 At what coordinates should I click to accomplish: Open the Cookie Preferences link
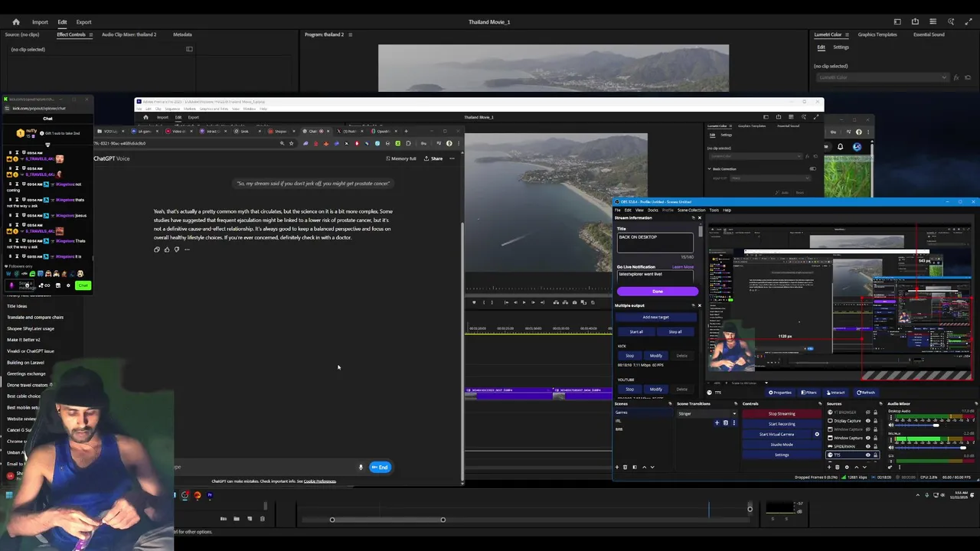[320, 481]
